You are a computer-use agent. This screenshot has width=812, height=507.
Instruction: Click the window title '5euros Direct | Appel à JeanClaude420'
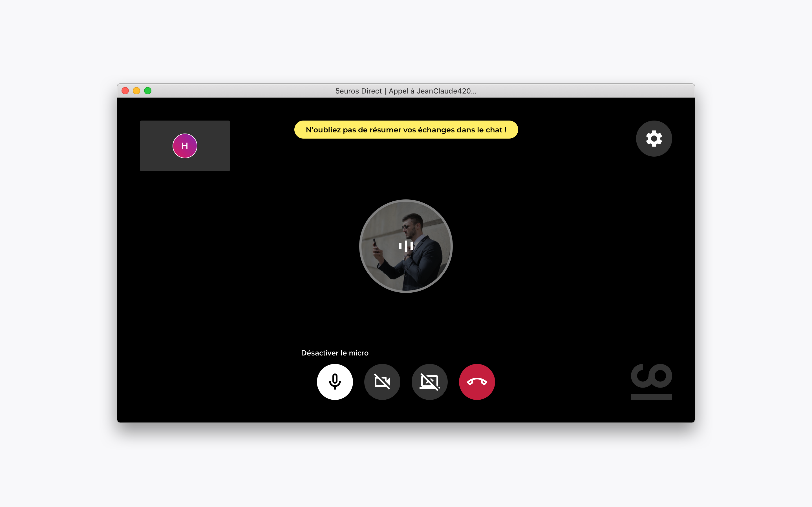[x=406, y=91]
